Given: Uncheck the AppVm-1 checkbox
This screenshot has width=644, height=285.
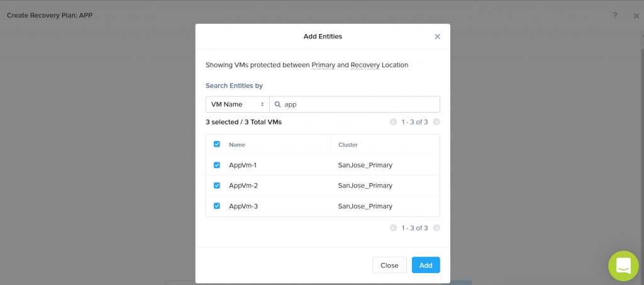Looking at the screenshot, I should (217, 165).
